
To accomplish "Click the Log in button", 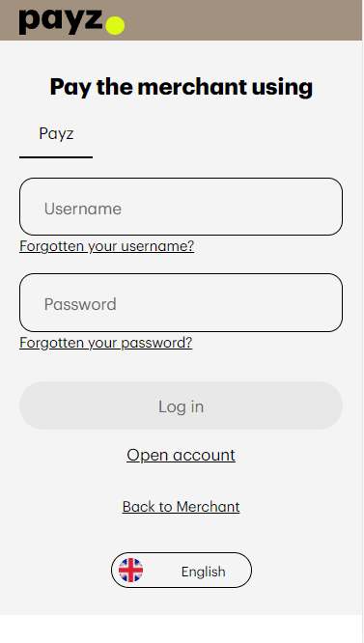I will pyautogui.click(x=181, y=405).
